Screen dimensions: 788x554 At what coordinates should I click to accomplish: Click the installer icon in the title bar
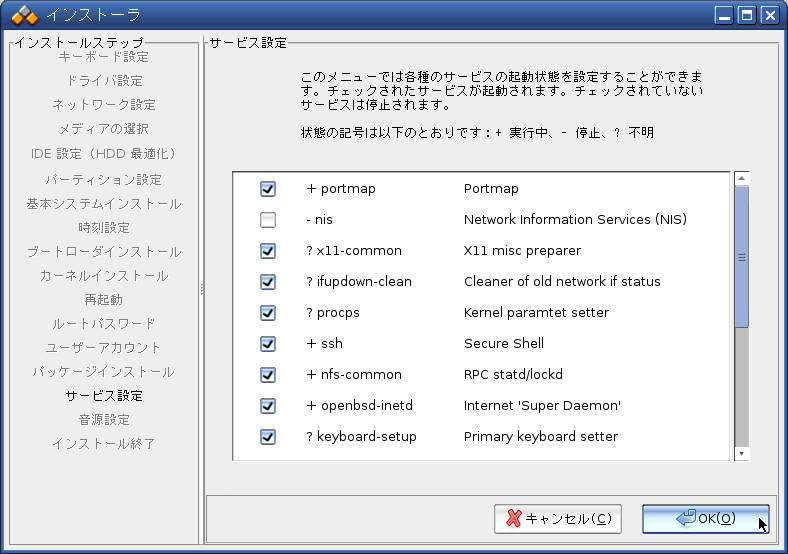click(x=24, y=15)
